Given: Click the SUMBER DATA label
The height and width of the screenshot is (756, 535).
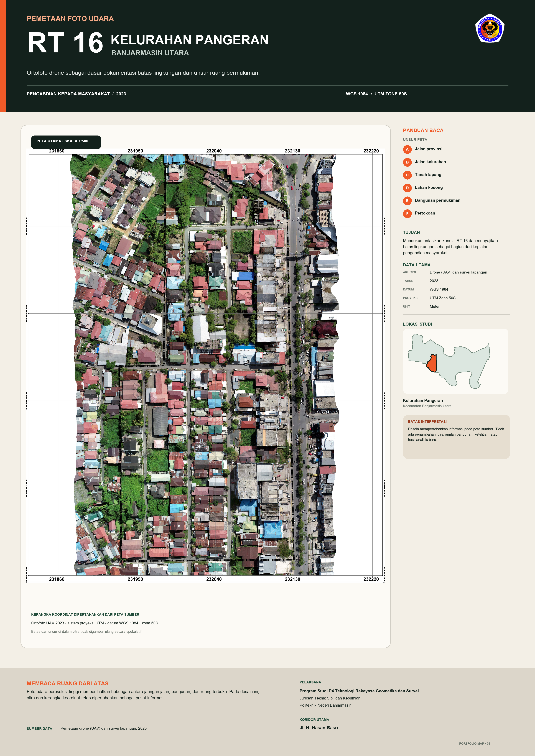Looking at the screenshot, I should pyautogui.click(x=40, y=729).
